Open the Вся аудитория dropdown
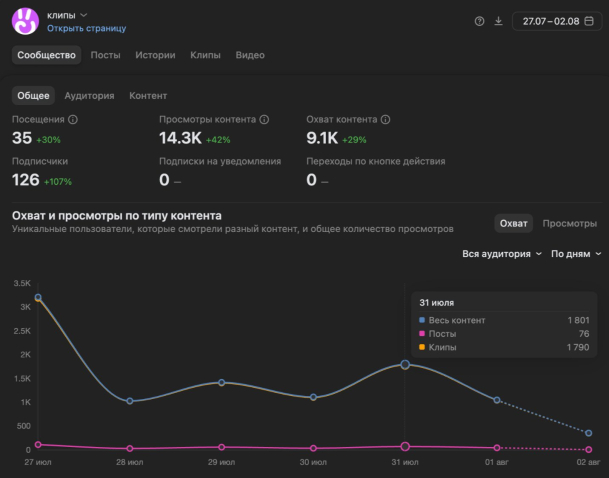 502,254
